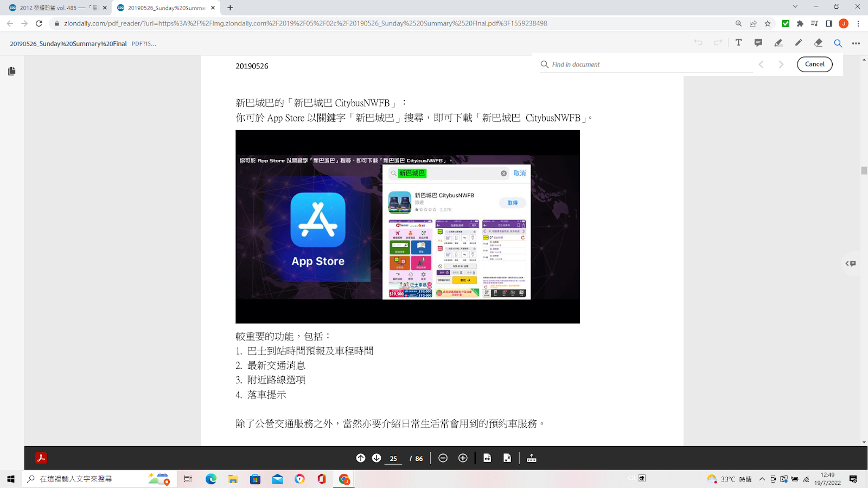Open the Chrome three-dot menu

click(858, 23)
